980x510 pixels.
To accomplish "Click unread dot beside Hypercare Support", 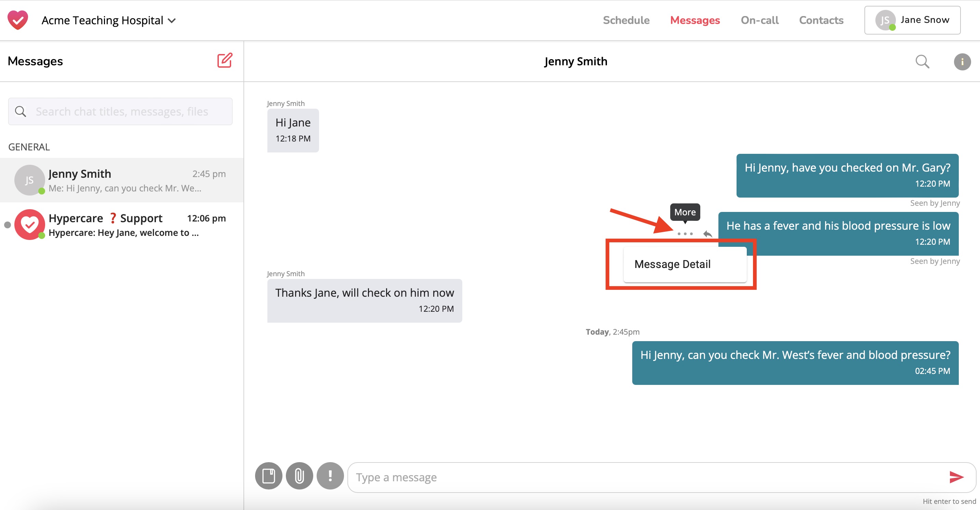I will 7,225.
